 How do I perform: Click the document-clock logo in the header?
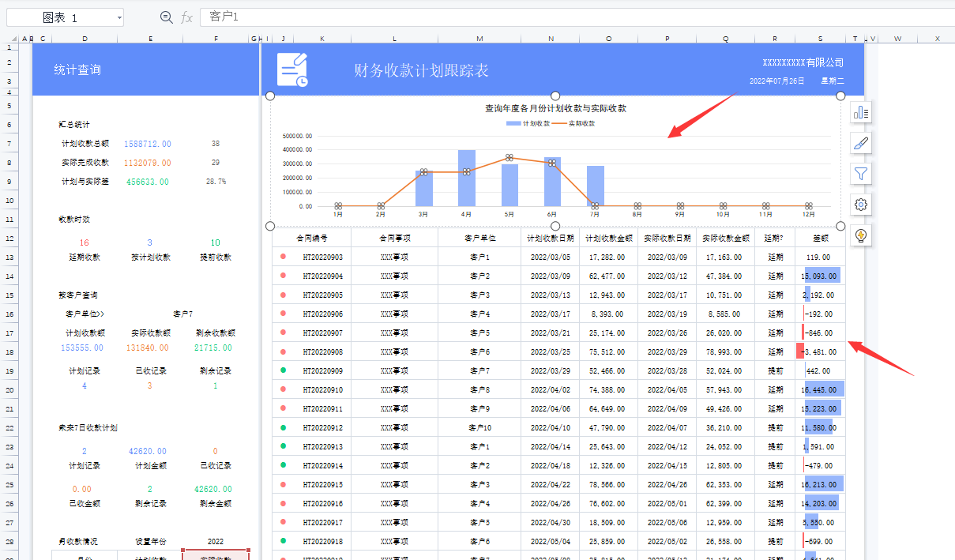tap(292, 70)
